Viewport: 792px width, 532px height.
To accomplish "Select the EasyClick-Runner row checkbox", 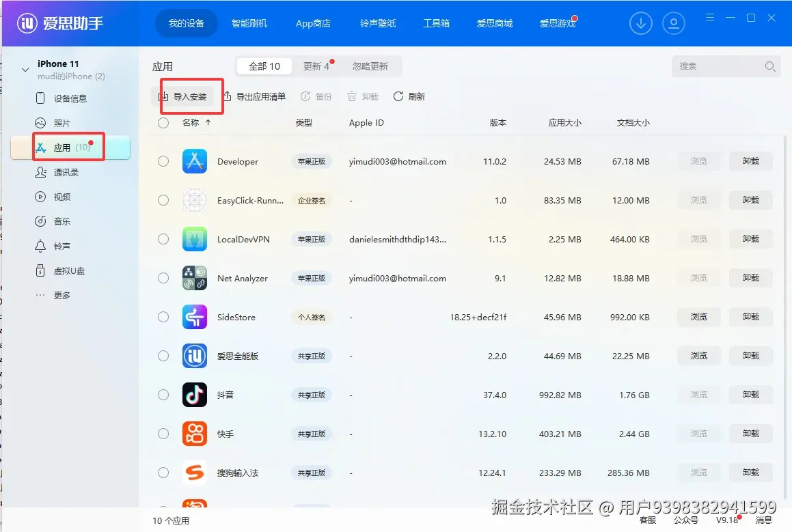I will (x=163, y=200).
